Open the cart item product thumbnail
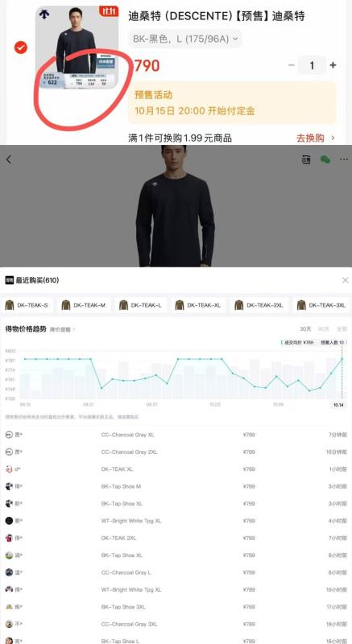This screenshot has height=644, width=352. click(77, 47)
